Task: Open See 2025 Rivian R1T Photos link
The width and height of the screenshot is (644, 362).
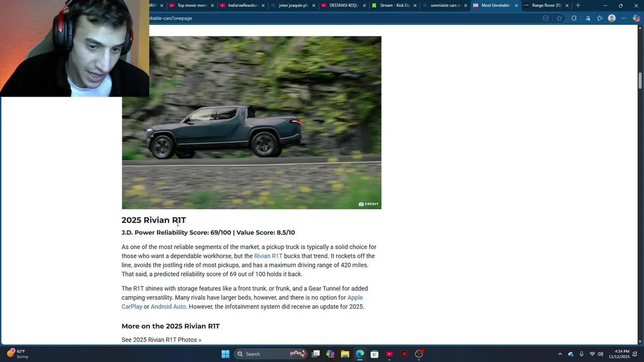Action: tap(162, 340)
